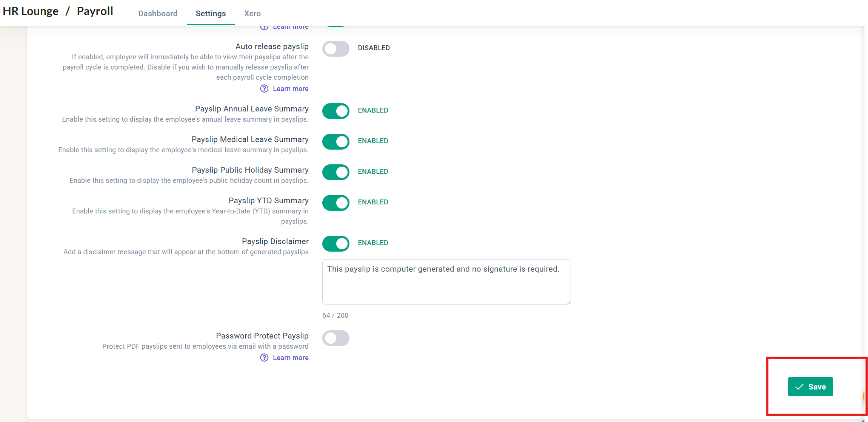The height and width of the screenshot is (422, 868).
Task: Click help icon under Auto release payslip
Action: tap(264, 88)
